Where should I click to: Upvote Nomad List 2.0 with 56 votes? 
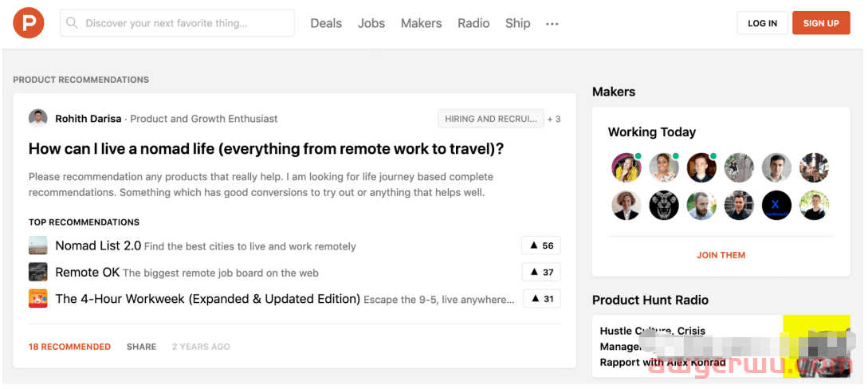click(x=541, y=246)
